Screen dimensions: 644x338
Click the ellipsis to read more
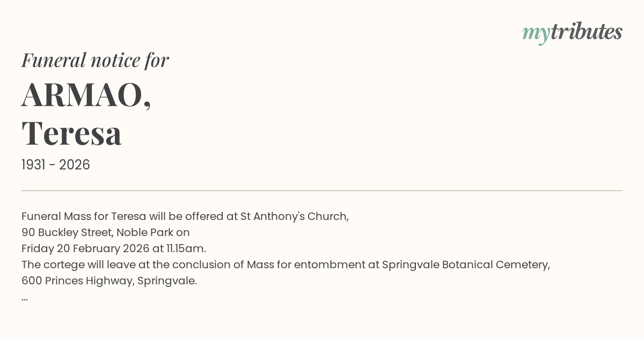(x=25, y=297)
